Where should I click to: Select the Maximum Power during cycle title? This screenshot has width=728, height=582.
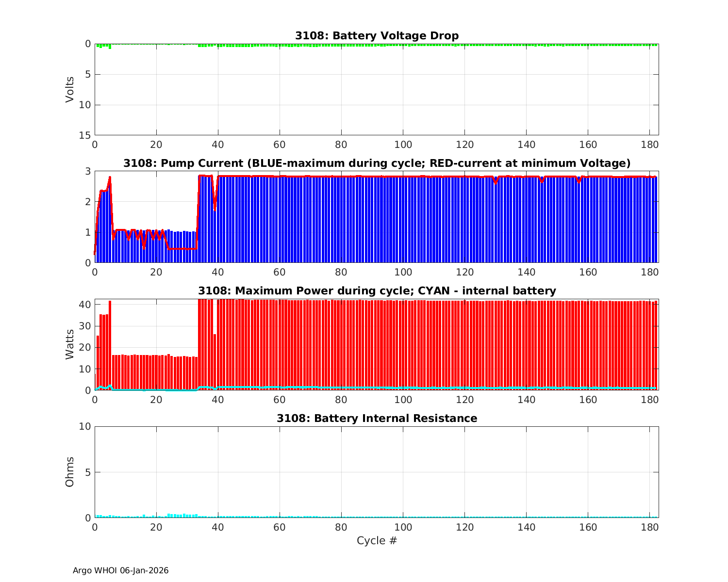tap(377, 291)
